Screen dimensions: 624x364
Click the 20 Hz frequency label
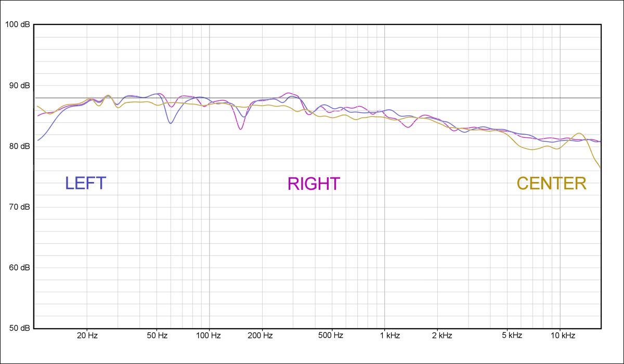coord(87,335)
